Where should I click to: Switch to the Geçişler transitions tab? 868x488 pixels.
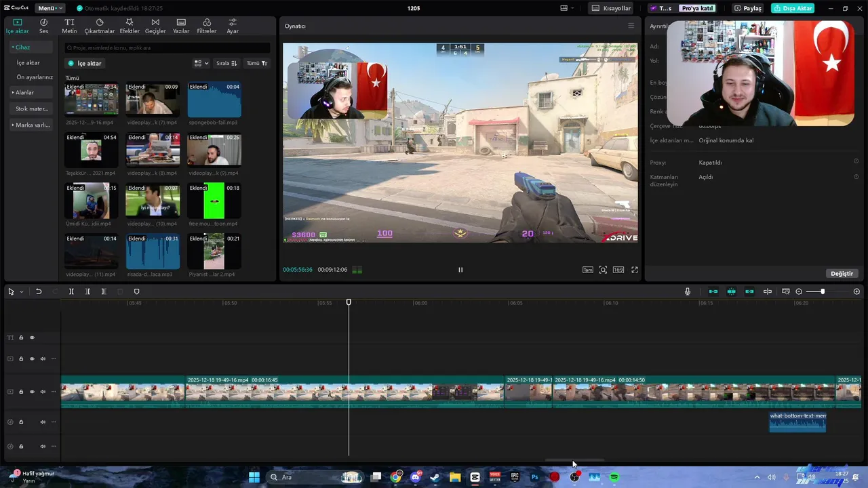point(155,26)
